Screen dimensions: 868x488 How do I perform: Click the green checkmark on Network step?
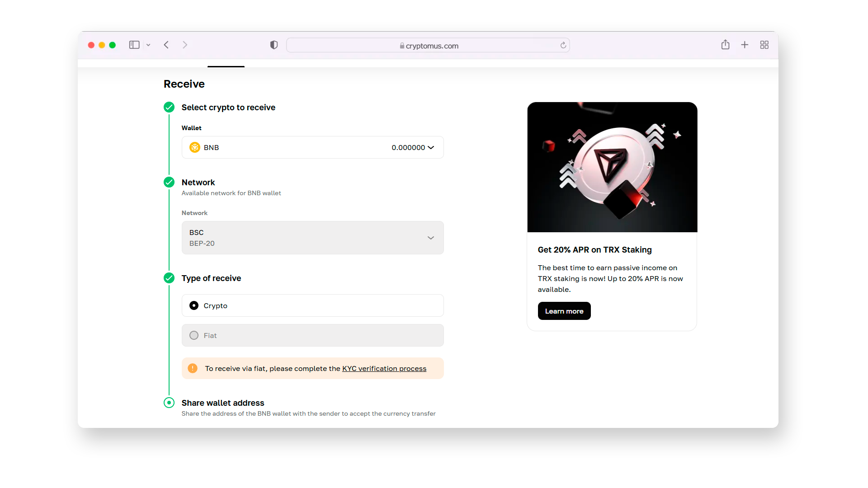coord(170,183)
